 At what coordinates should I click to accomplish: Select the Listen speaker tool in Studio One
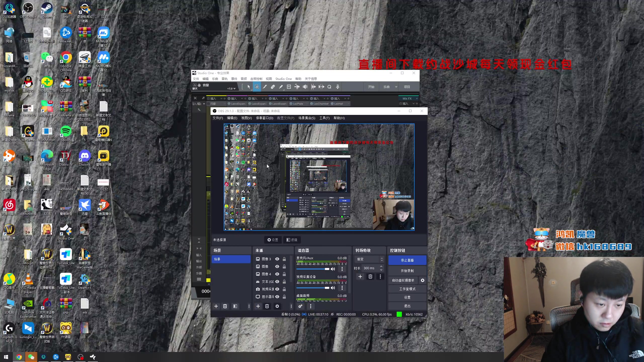(x=305, y=87)
